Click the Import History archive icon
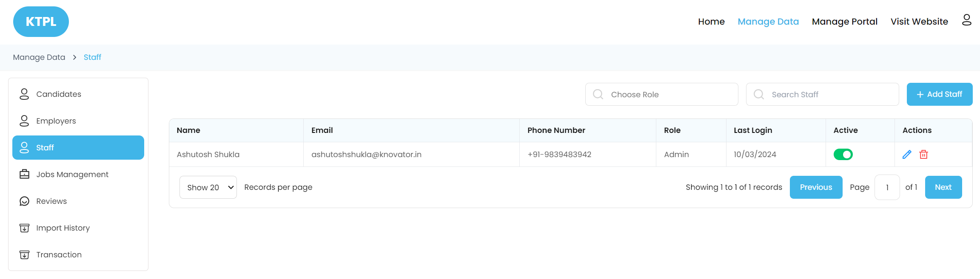 (x=24, y=228)
